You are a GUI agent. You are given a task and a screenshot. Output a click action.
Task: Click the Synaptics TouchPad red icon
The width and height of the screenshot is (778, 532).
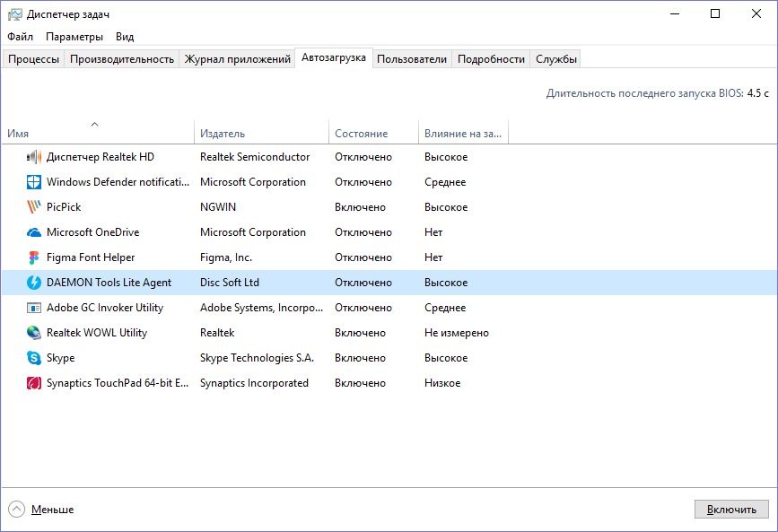tap(34, 383)
